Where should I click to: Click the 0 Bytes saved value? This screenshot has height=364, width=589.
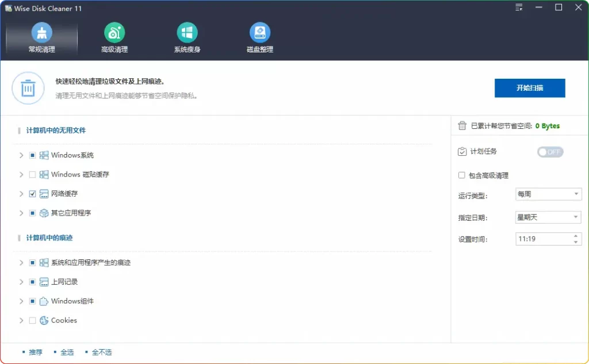point(548,126)
